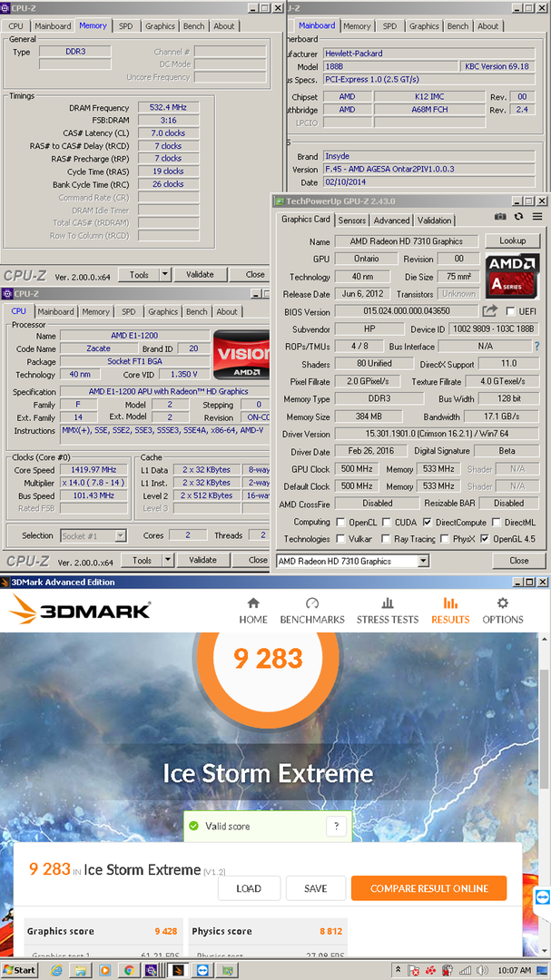Image resolution: width=551 pixels, height=980 pixels.
Task: Click the GPU-Z taskbar icon
Action: [227, 970]
